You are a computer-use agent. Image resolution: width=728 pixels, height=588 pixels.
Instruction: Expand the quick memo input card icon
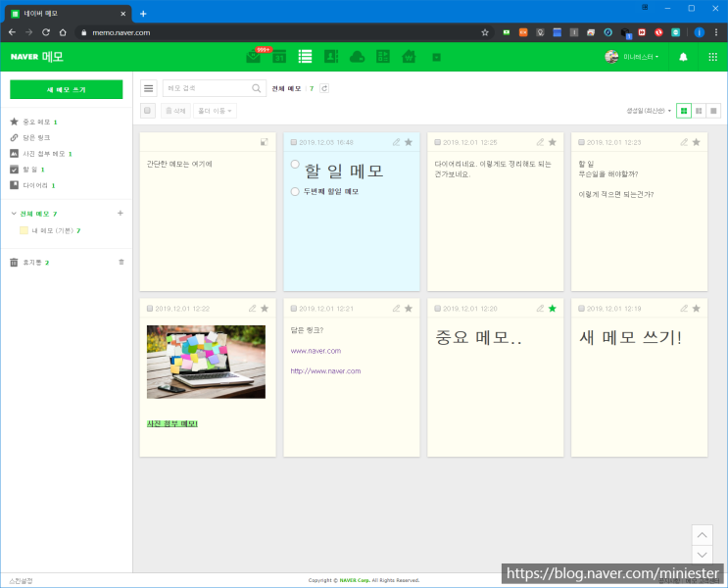tap(265, 142)
